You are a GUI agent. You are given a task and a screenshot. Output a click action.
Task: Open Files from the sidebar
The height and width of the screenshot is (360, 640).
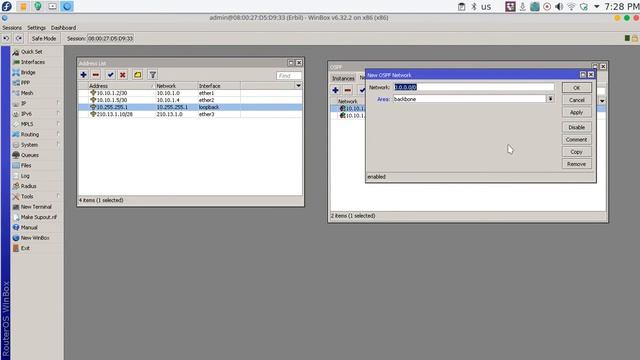click(26, 165)
